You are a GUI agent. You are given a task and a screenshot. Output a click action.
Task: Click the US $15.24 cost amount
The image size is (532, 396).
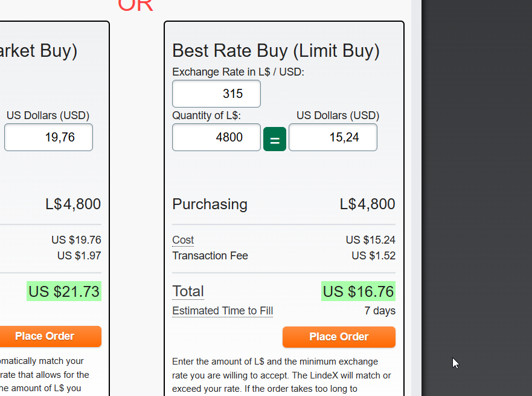click(x=370, y=240)
